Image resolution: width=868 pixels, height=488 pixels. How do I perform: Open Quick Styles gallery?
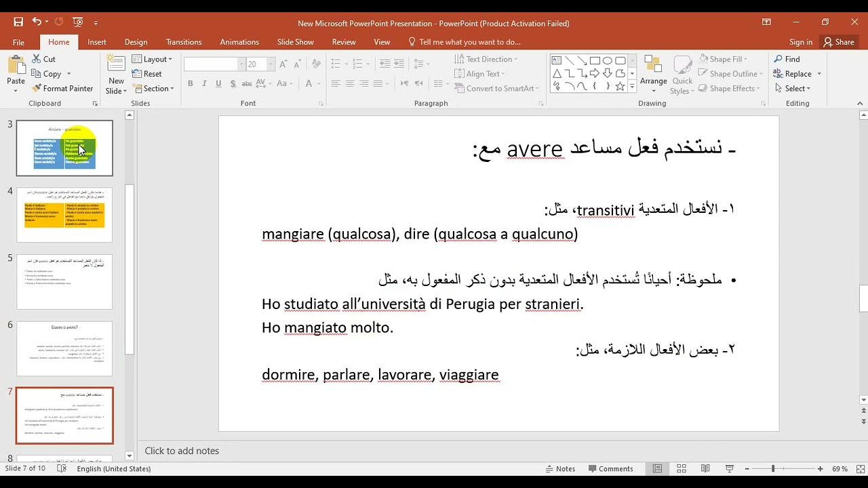[x=682, y=75]
